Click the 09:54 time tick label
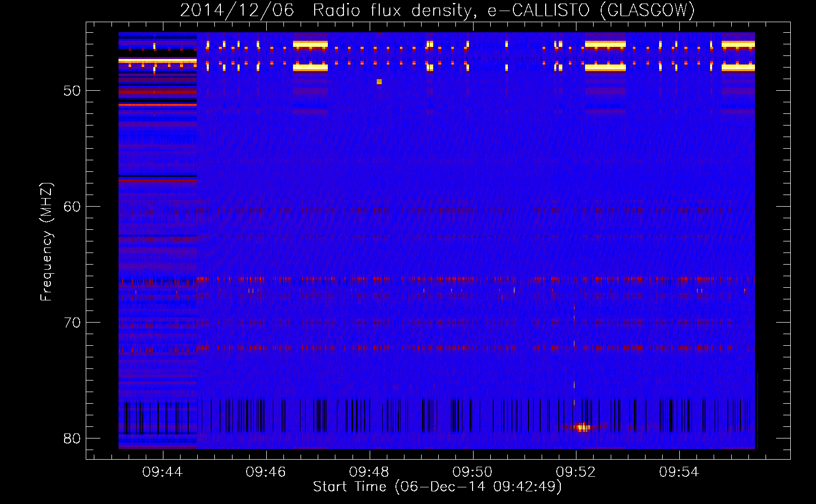816x504 pixels. click(x=679, y=472)
